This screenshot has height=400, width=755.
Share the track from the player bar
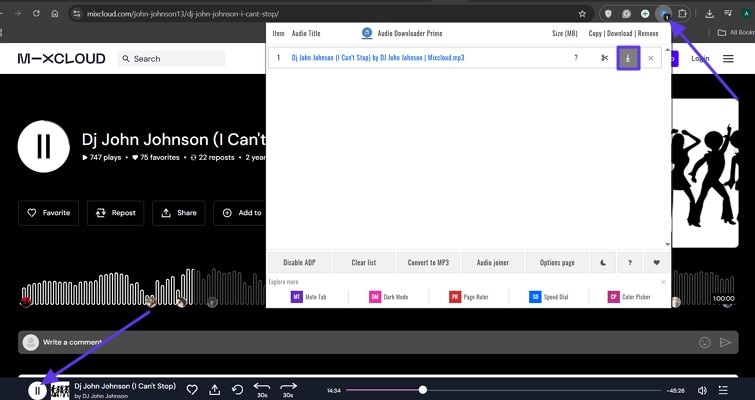pos(215,390)
